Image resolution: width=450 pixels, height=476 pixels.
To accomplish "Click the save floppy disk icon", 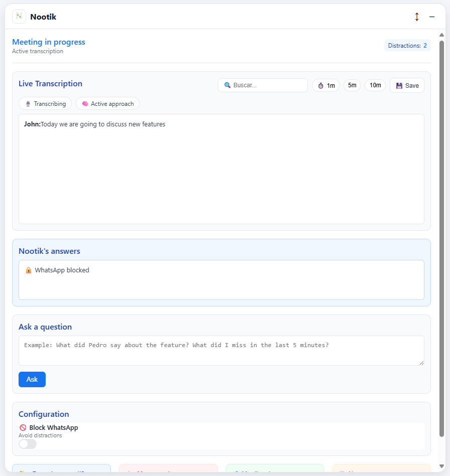I will (400, 85).
